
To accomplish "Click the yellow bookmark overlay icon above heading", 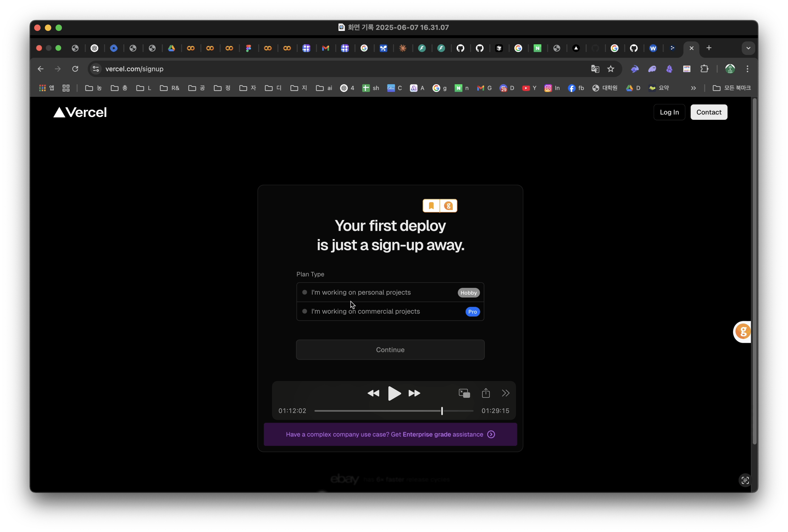I will tap(431, 206).
